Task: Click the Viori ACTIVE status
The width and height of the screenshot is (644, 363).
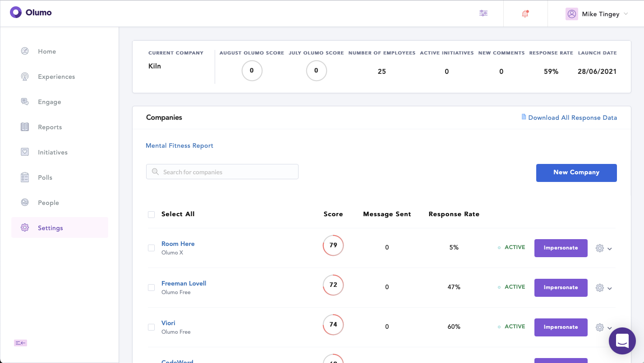Action: point(512,327)
